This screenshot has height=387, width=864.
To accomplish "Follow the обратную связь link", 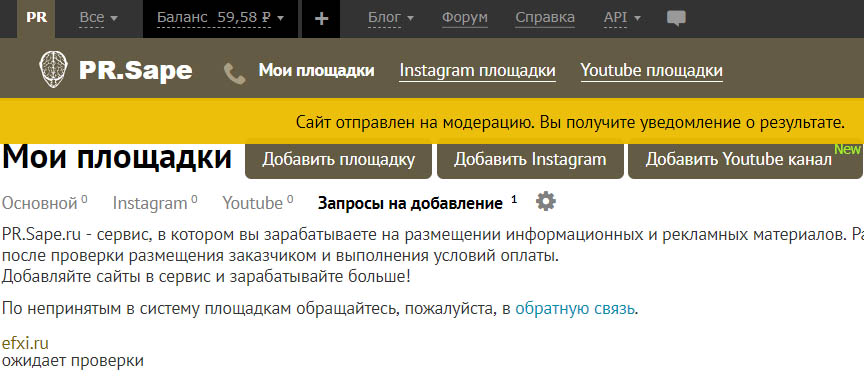I will tap(575, 308).
